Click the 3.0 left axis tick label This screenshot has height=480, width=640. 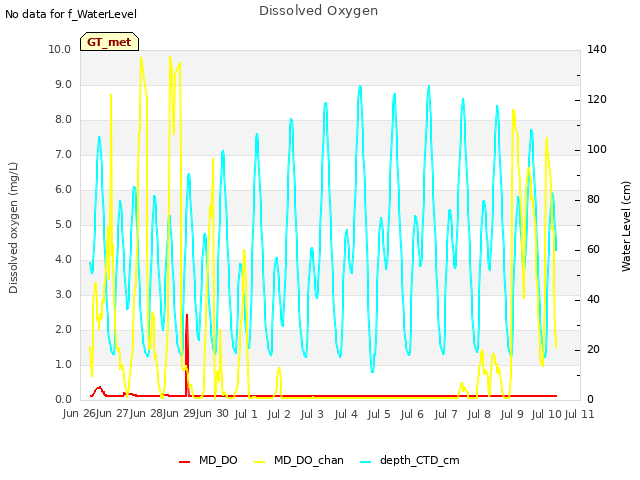tap(63, 295)
